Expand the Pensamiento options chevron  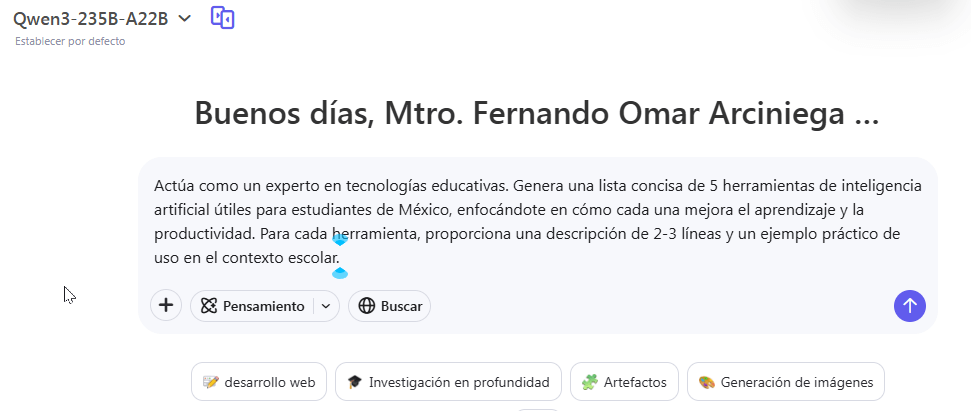point(326,306)
